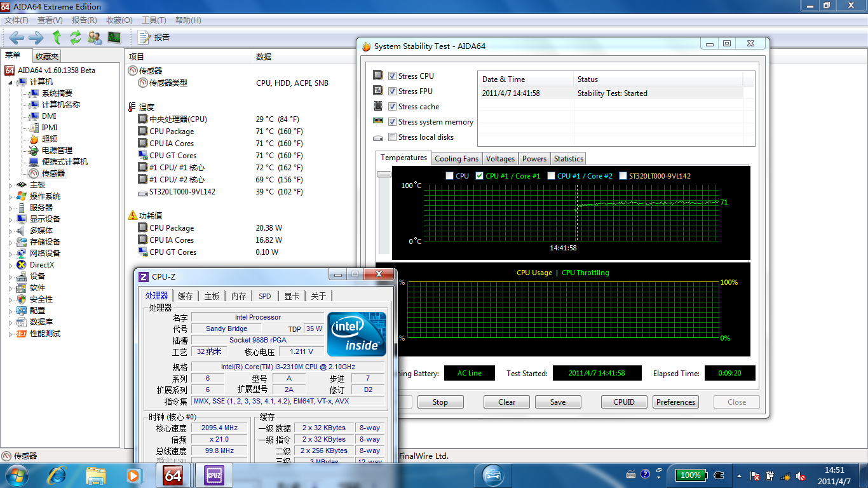The width and height of the screenshot is (868, 488).
Task: Check the CPU graph legend checkbox
Action: tap(450, 176)
